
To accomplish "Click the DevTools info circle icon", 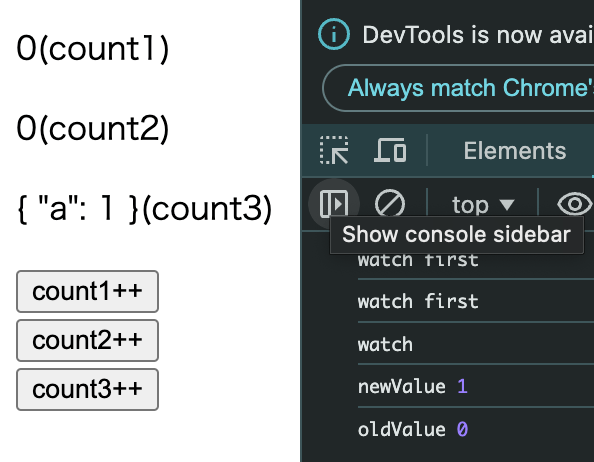I will [334, 34].
